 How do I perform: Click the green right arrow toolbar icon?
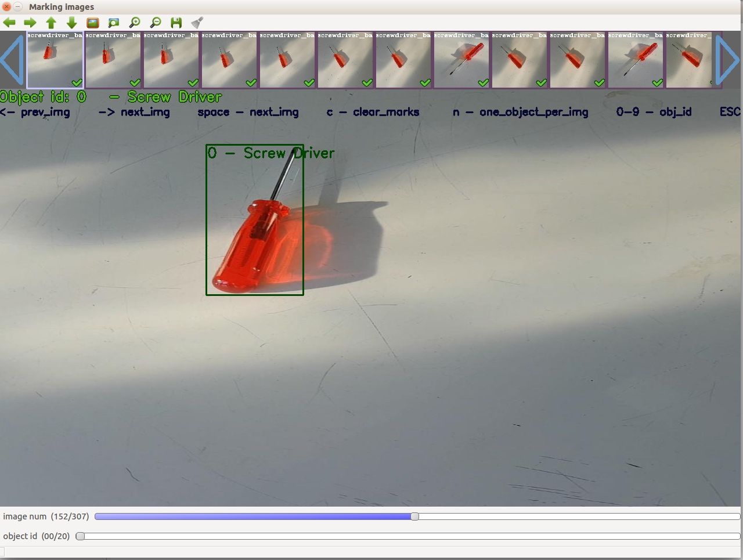(x=30, y=23)
